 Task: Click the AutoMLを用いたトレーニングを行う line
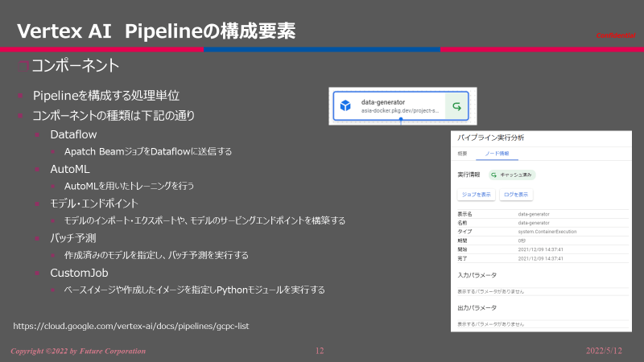point(129,187)
